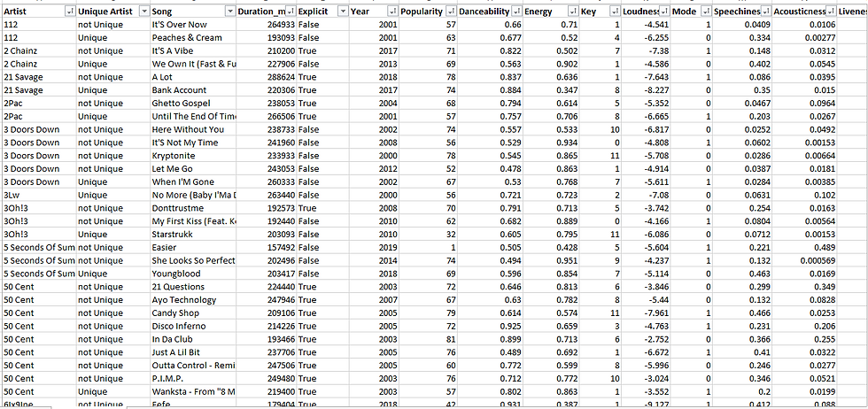Select the danceability value 0.478

(x=490, y=169)
